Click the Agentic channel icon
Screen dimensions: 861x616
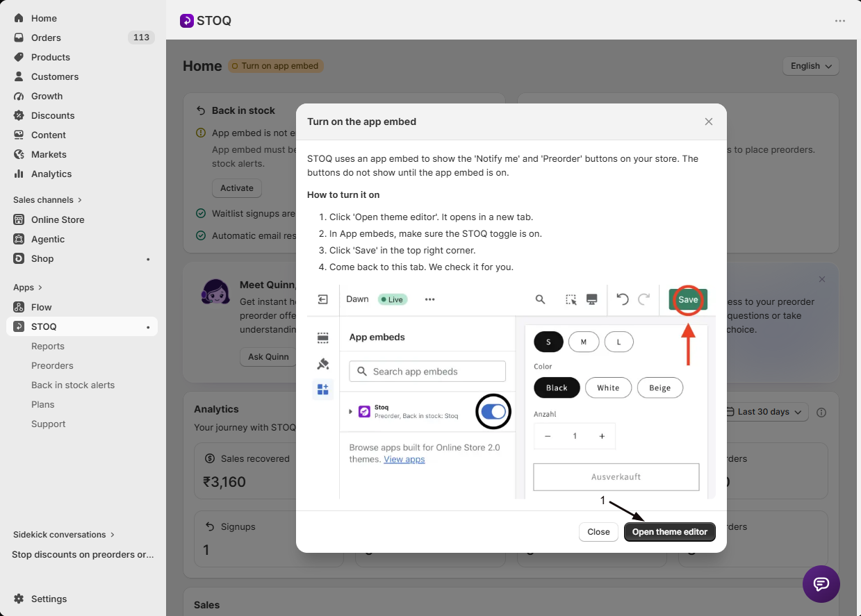(19, 239)
